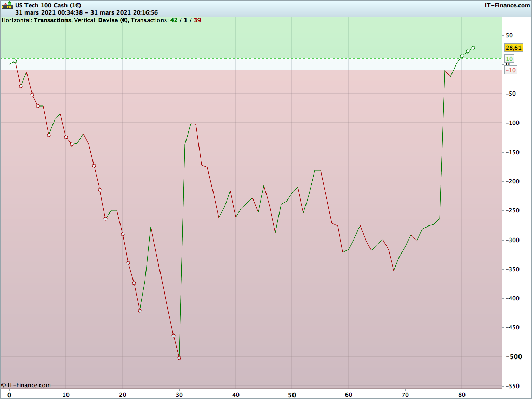Select the last green marker ending the curve
This screenshot has width=532, height=399.
473,48
